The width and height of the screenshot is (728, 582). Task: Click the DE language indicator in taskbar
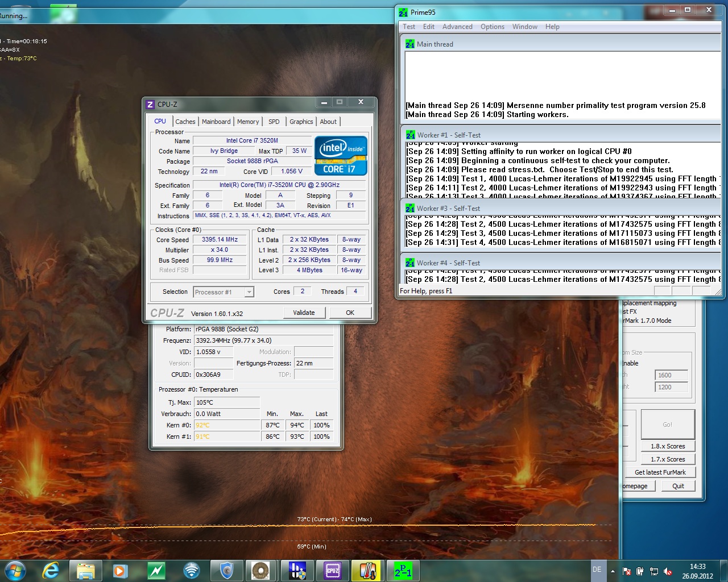point(597,569)
